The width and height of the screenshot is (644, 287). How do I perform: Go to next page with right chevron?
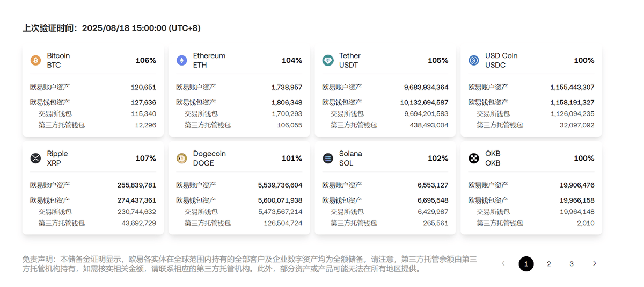(x=594, y=263)
